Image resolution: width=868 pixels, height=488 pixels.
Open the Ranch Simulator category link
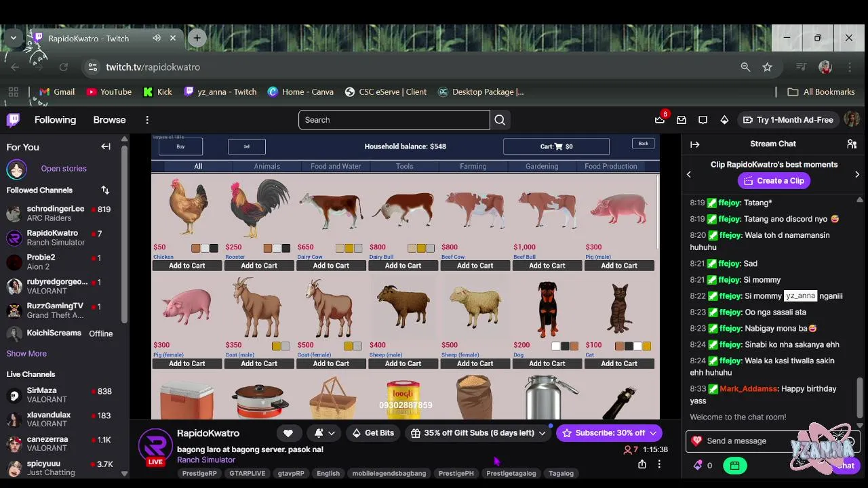click(x=206, y=460)
